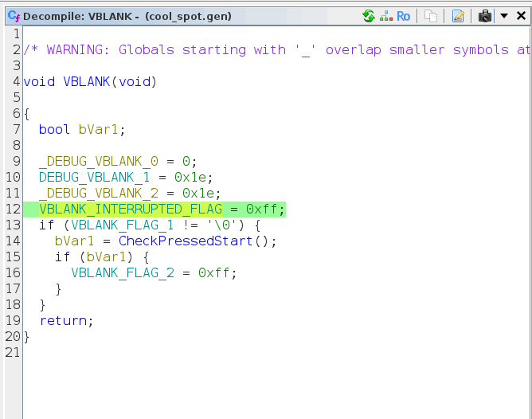Click the Copy to clipboard icon

430,16
